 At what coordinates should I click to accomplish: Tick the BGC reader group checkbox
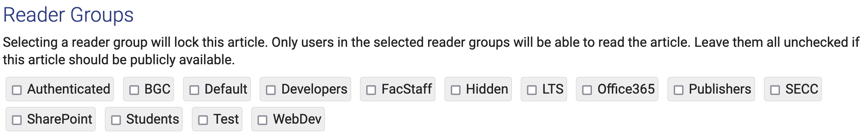pos(134,90)
